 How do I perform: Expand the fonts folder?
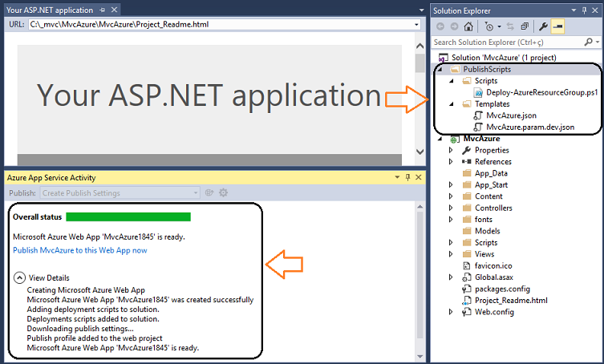point(451,220)
